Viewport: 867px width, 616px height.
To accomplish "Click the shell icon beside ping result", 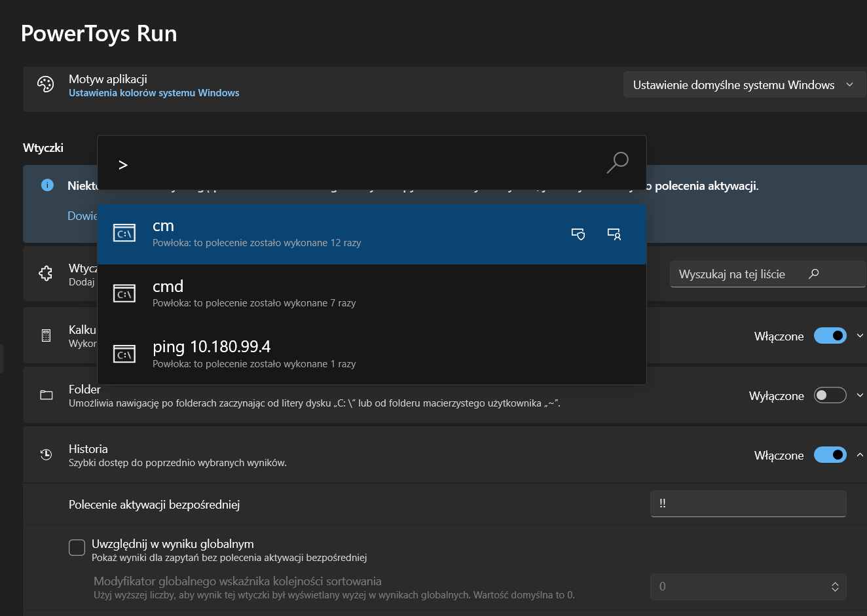I will click(124, 353).
